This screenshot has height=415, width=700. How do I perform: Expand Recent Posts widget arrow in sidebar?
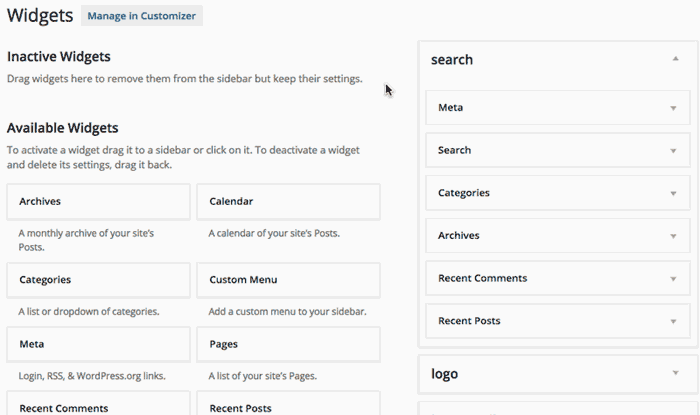click(673, 321)
